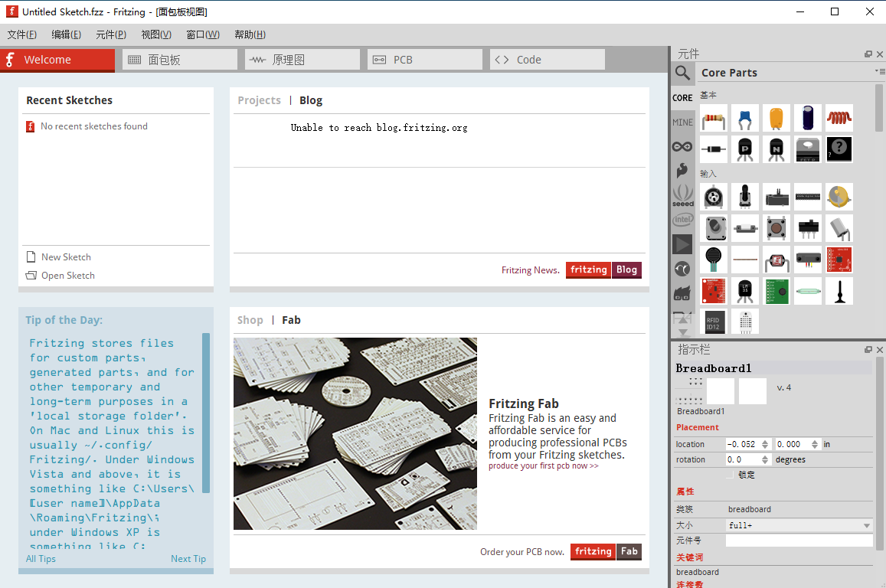Select the red accelerometer breakout board part
This screenshot has width=886, height=588.
tap(839, 260)
